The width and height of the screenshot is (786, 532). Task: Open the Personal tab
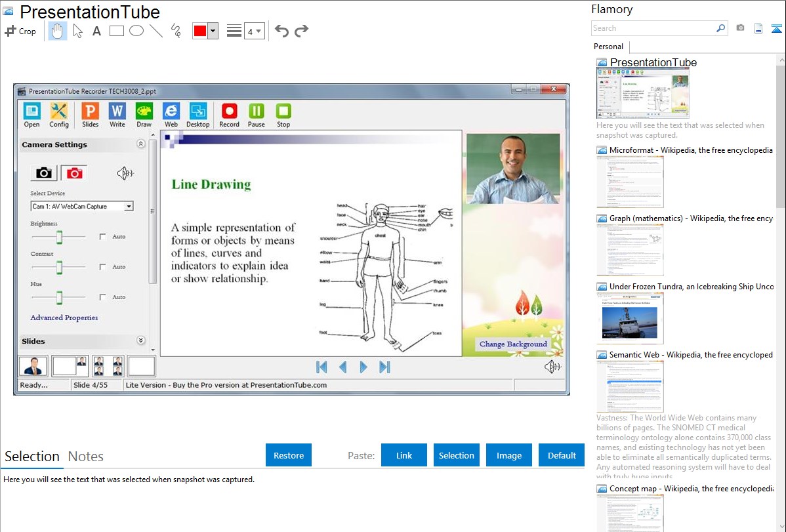tap(608, 47)
